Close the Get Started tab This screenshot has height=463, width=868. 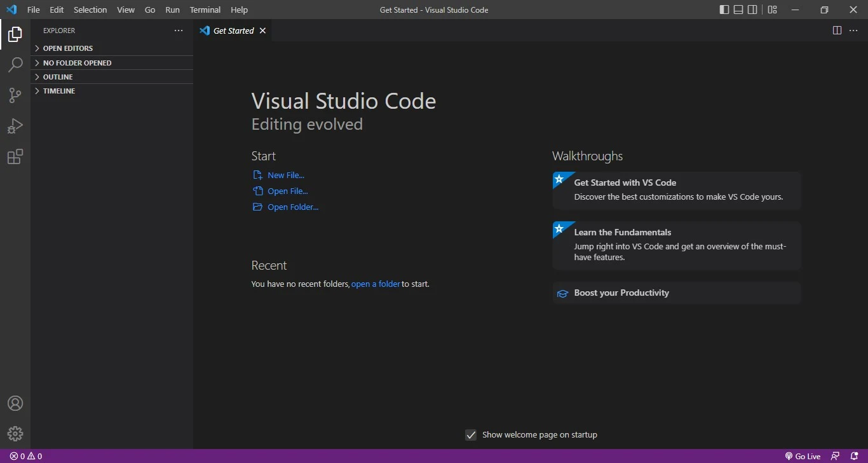pyautogui.click(x=262, y=31)
